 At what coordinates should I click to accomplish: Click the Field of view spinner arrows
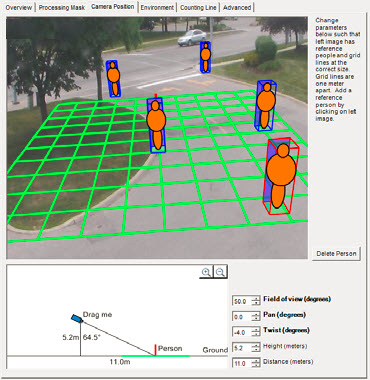[256, 301]
